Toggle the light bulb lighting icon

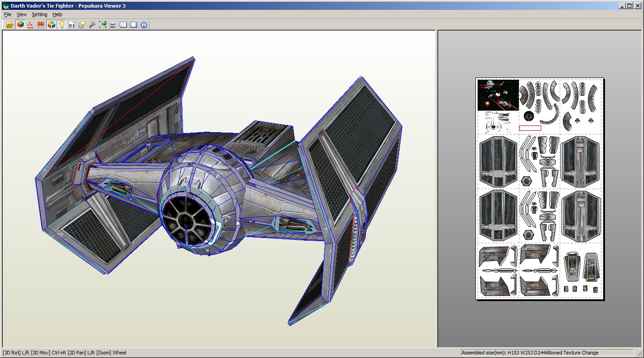click(x=62, y=25)
